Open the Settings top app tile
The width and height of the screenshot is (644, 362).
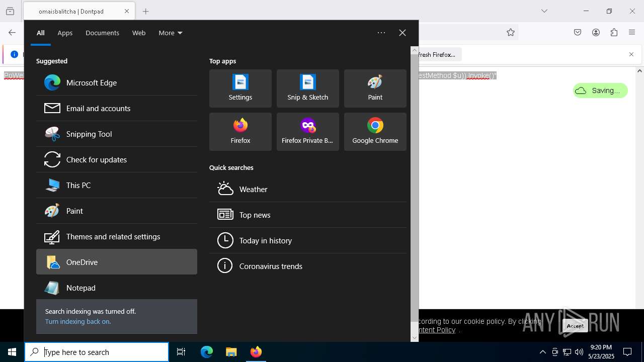coord(240,88)
